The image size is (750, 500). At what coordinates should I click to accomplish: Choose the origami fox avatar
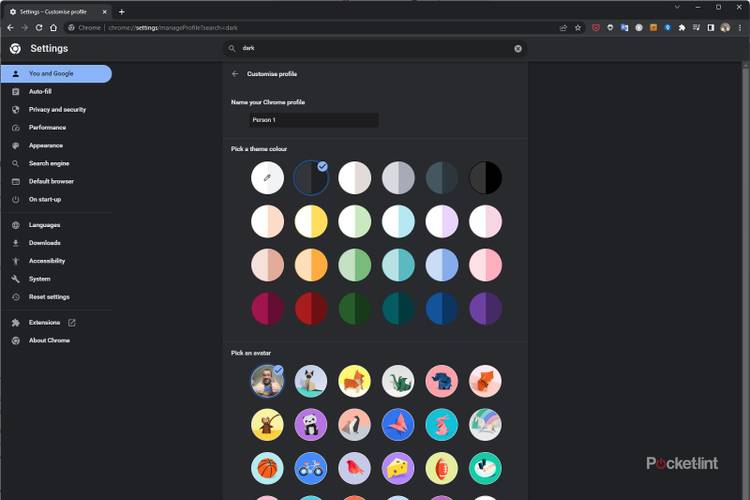click(485, 381)
